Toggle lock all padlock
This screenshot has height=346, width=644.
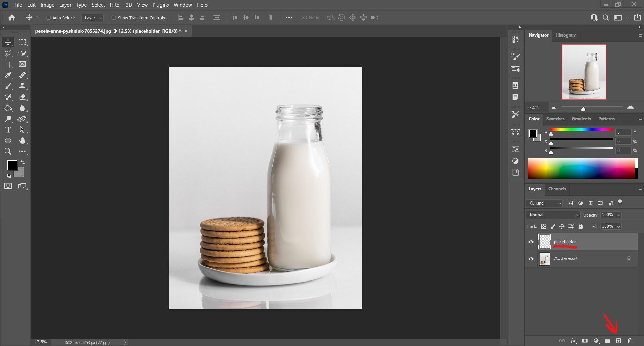[581, 226]
